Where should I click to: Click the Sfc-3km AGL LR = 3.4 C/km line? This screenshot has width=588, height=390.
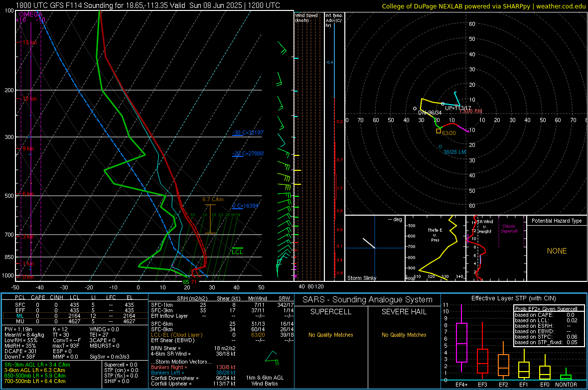37,365
